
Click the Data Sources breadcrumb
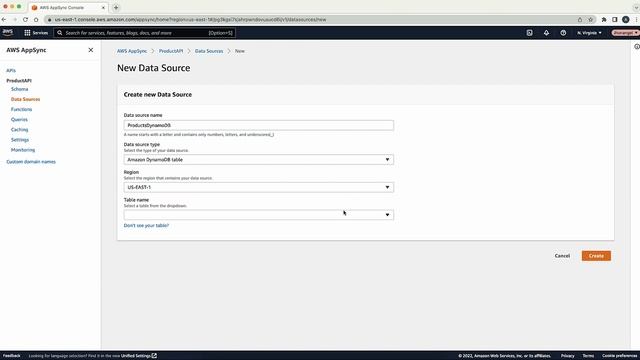coord(209,51)
